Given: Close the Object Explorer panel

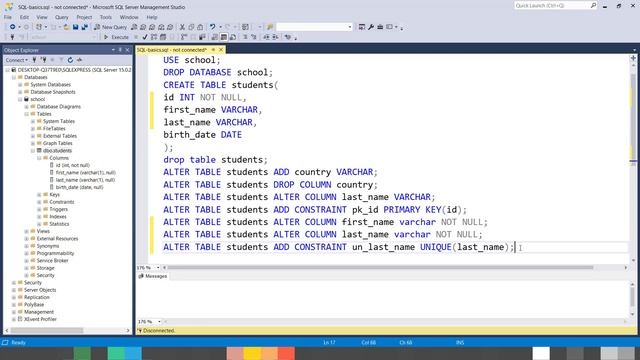Looking at the screenshot, I should coord(128,50).
